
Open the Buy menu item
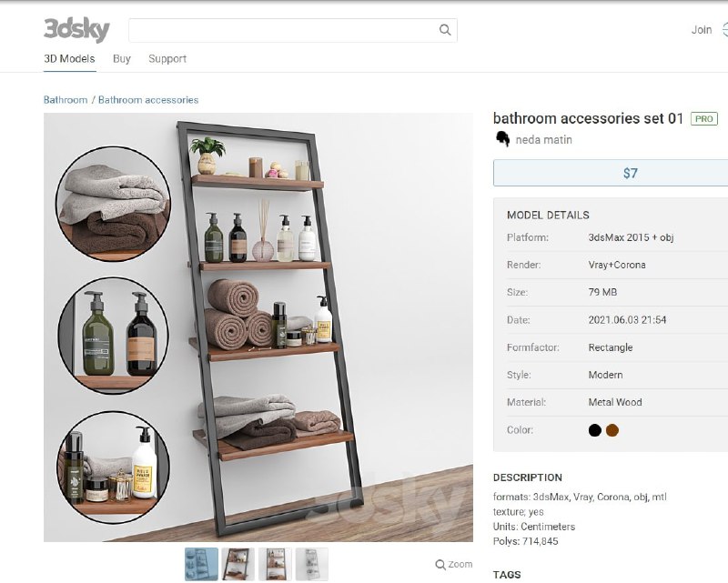[122, 59]
